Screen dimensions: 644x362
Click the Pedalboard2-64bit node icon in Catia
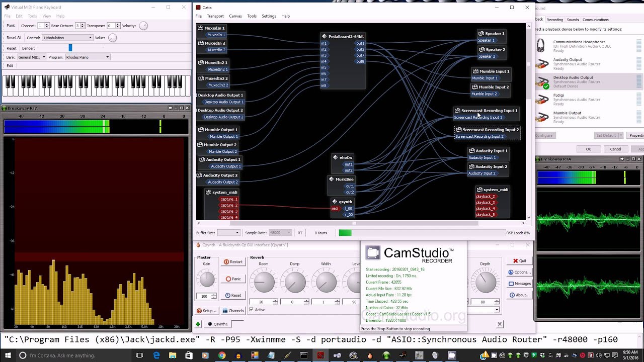point(325,37)
